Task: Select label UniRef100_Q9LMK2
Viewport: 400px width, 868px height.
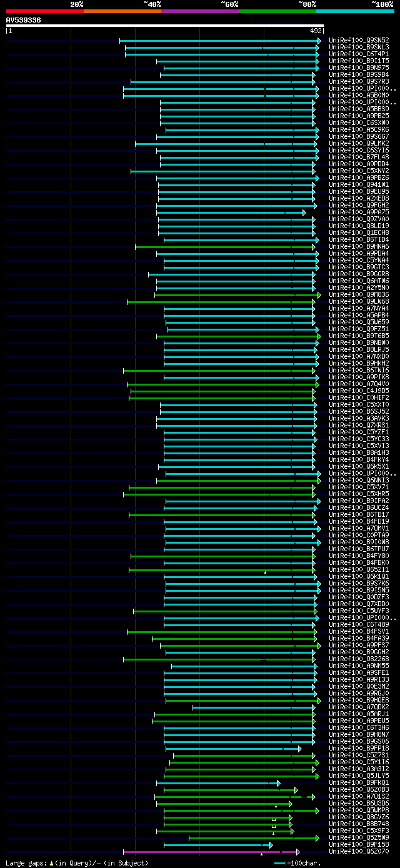Action: tap(359, 143)
